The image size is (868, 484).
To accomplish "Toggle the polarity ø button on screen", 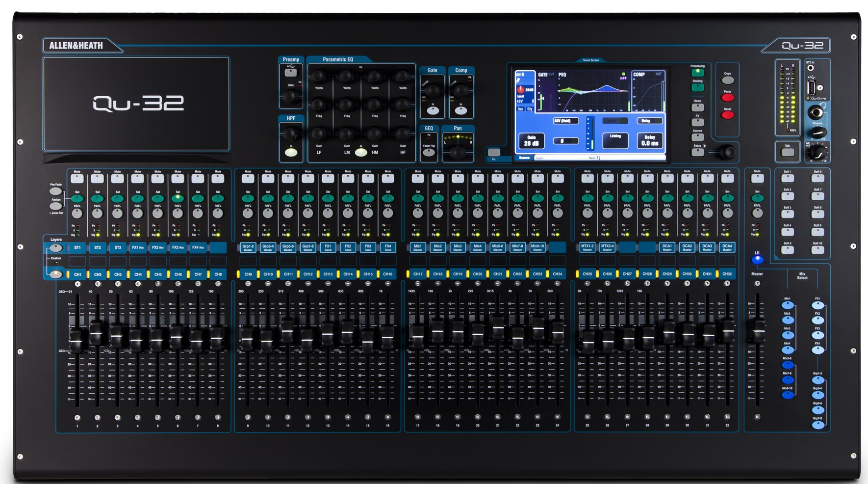I will [x=565, y=141].
